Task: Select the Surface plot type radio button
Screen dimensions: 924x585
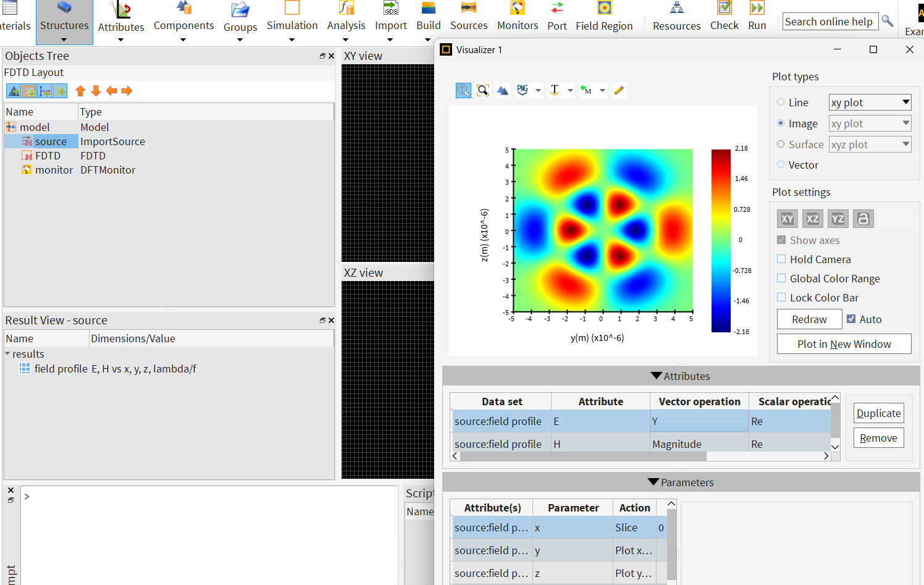Action: tap(779, 144)
